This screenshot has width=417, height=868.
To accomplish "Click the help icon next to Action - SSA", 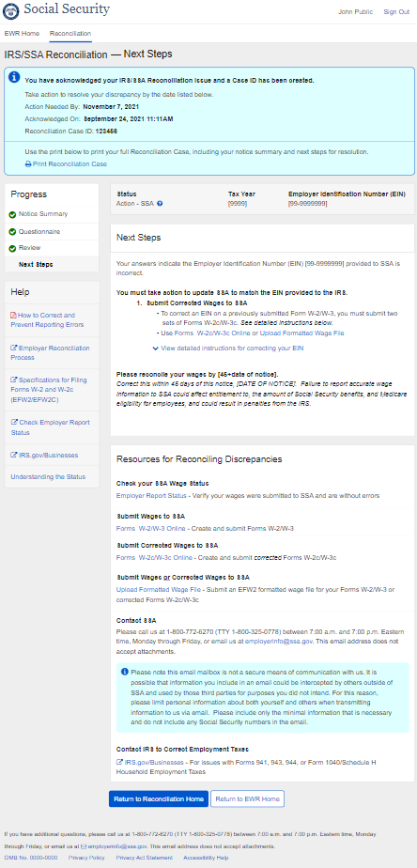I will [x=160, y=204].
